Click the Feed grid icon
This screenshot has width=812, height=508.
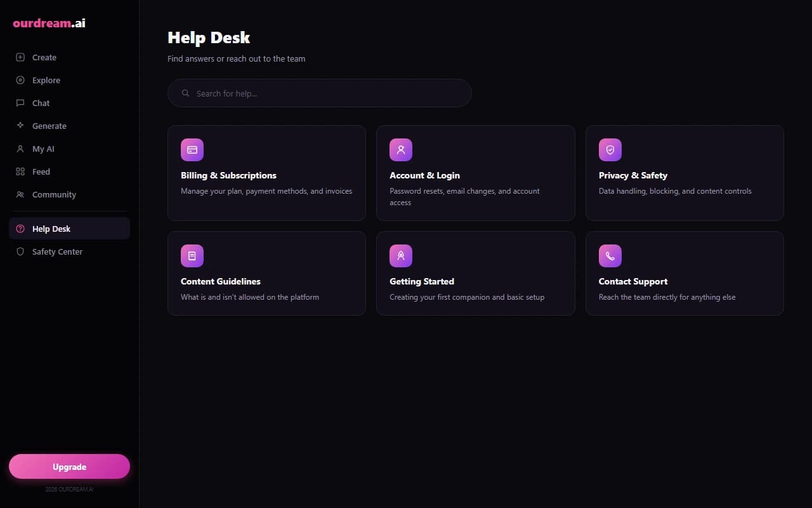pyautogui.click(x=20, y=171)
